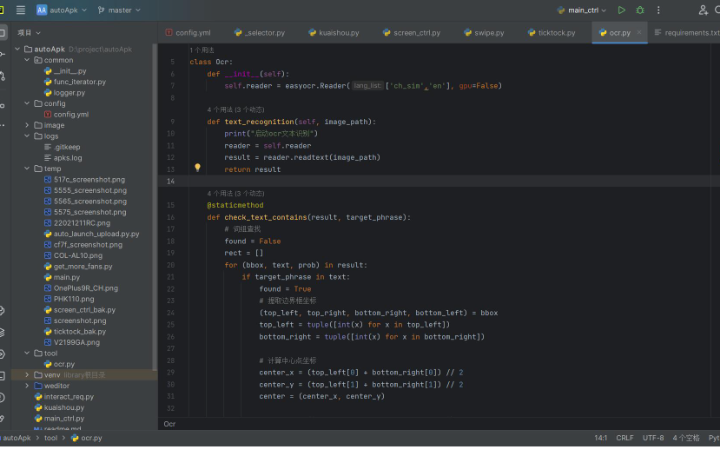The width and height of the screenshot is (720, 450).
Task: Collapse the tool folder
Action: pyautogui.click(x=27, y=353)
